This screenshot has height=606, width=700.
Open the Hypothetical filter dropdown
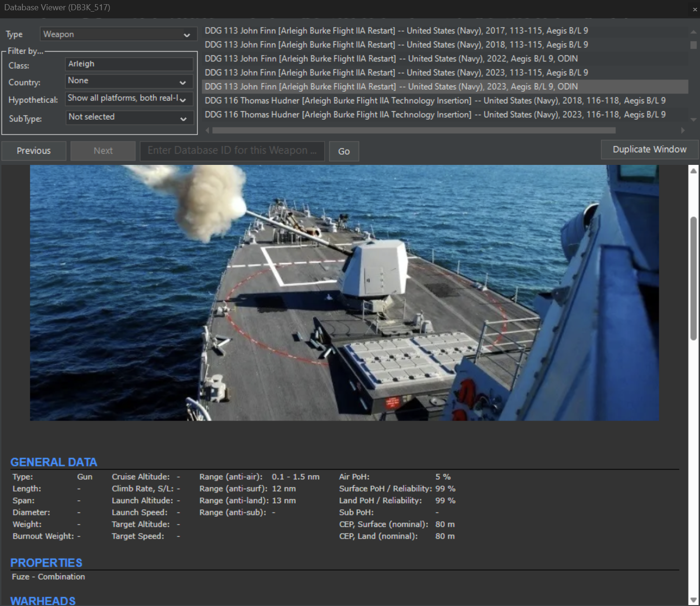pyautogui.click(x=129, y=98)
